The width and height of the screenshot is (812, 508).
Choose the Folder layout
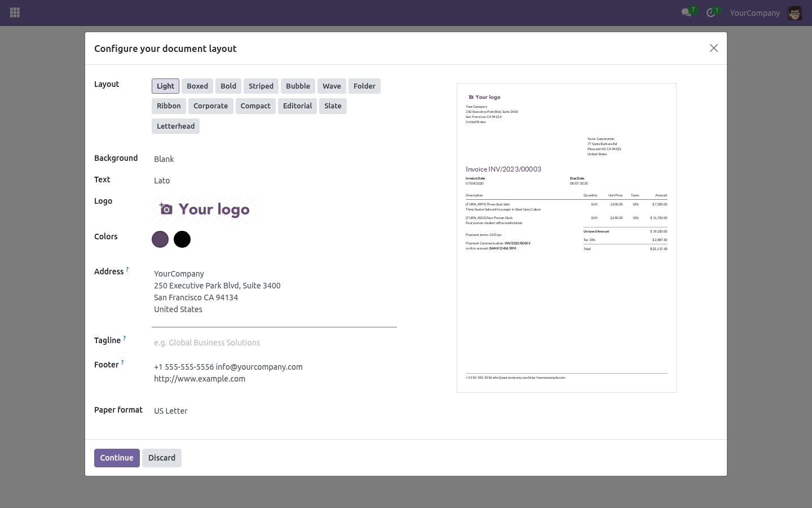tap(364, 86)
